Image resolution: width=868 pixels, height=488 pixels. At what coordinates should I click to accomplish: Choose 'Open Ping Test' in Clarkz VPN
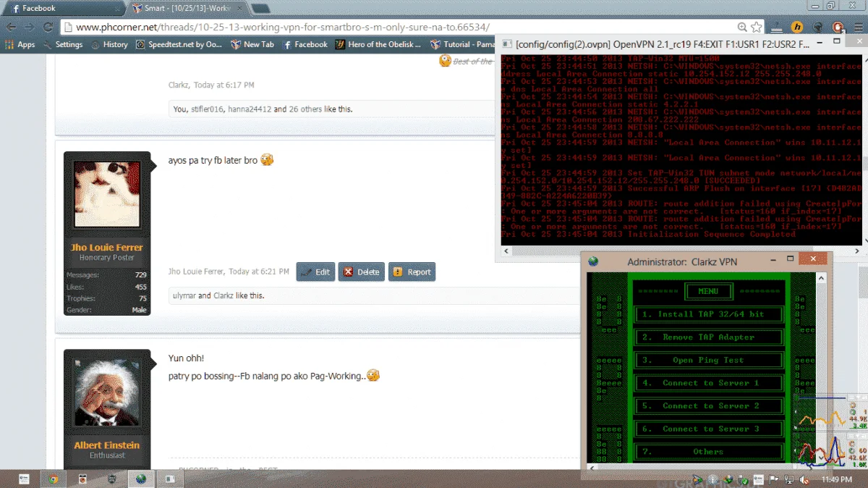709,360
